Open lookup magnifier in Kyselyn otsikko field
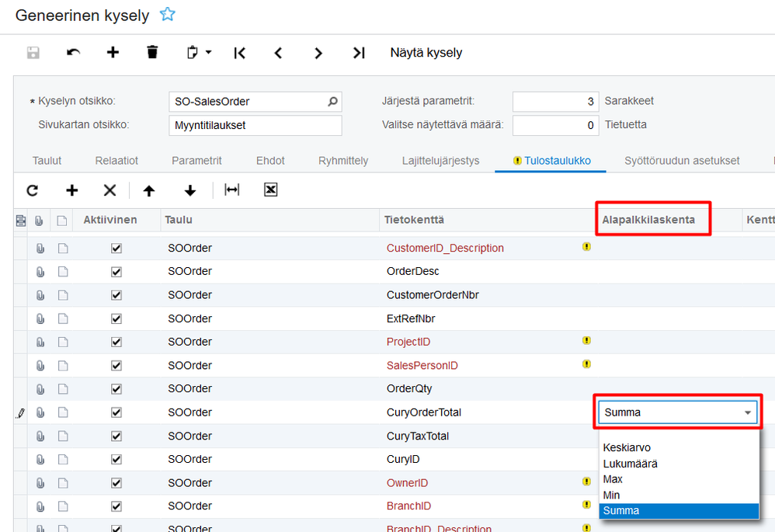This screenshot has height=532, width=775. 332,102
